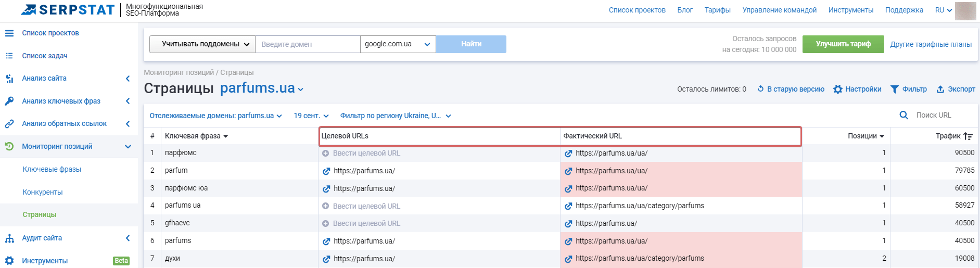Open Инструменты in top navigation
The width and height of the screenshot is (980, 268).
click(x=851, y=10)
